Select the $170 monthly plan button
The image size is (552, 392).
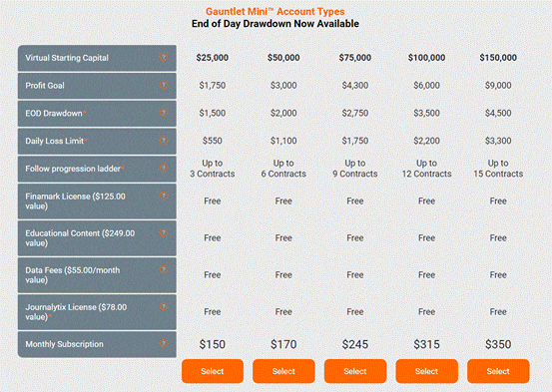coord(283,371)
